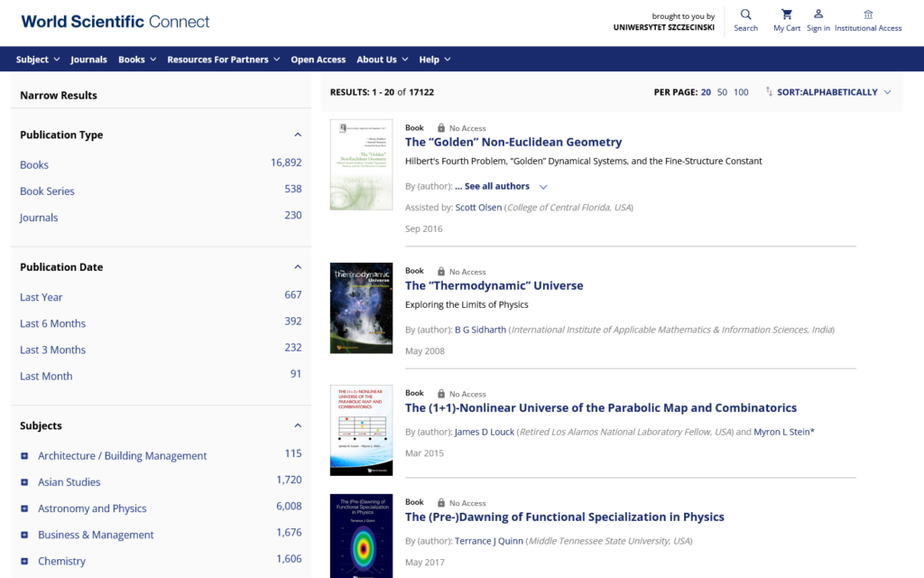
Task: Filter results by Last 6 Months
Action: pos(52,323)
